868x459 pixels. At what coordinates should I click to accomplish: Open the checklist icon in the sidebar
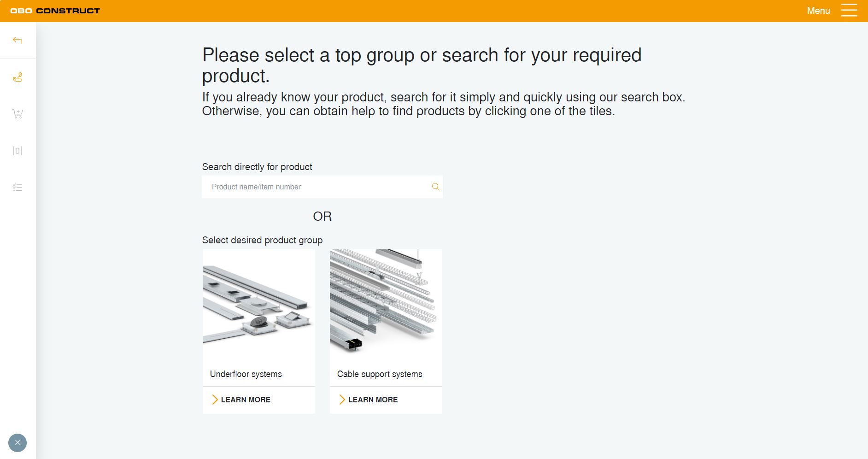coord(18,188)
